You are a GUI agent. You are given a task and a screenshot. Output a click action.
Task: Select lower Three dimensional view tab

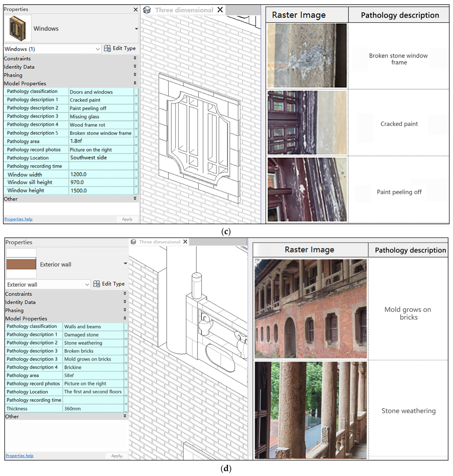[160, 242]
